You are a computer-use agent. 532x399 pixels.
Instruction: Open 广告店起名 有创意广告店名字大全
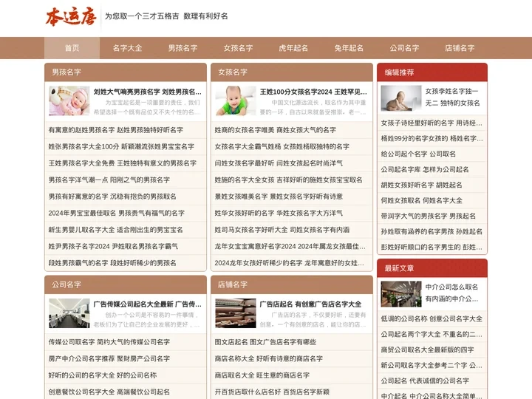point(310,304)
